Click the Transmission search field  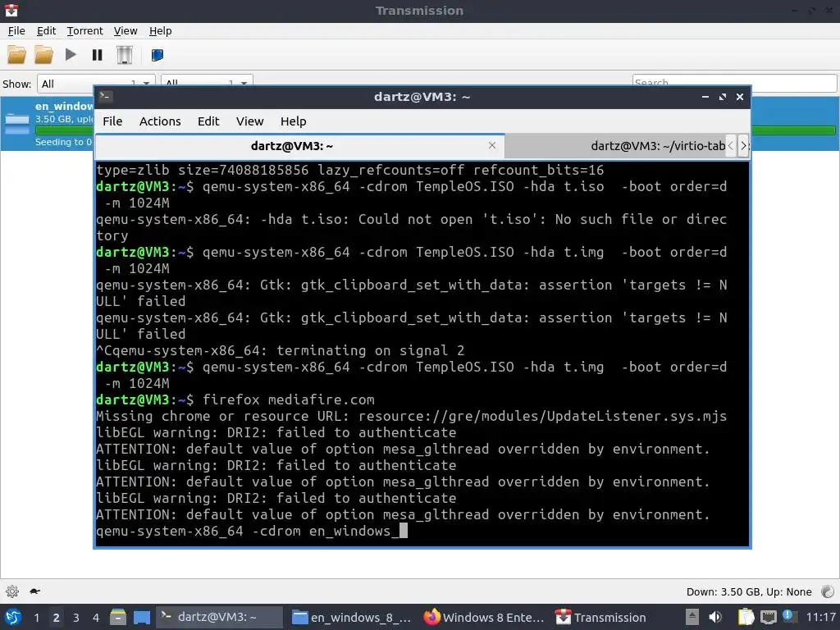(734, 83)
